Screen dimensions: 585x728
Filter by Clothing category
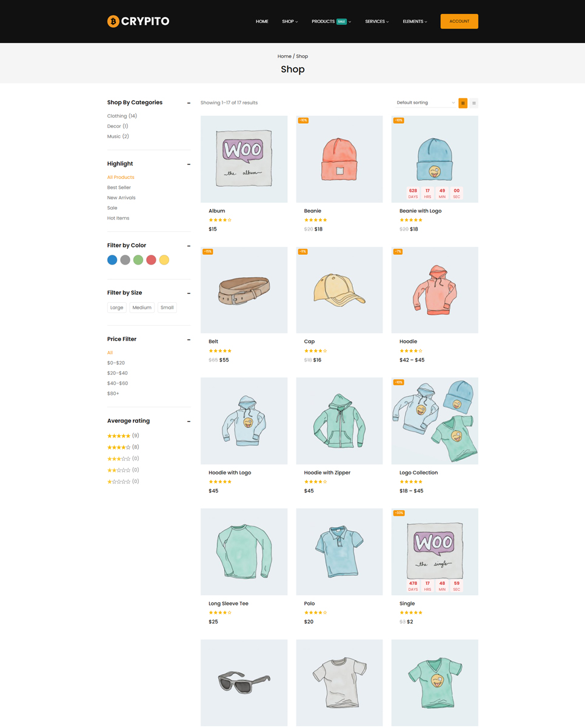(x=122, y=116)
